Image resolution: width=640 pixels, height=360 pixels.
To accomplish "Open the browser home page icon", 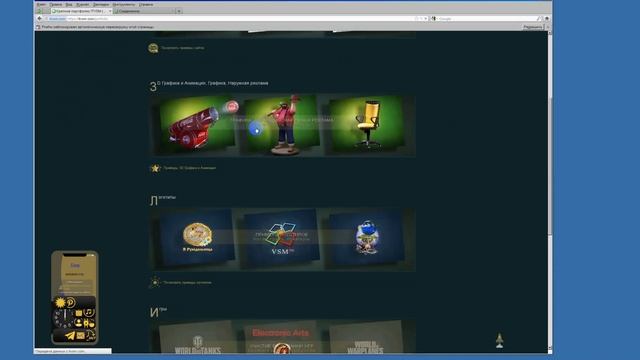I will [x=547, y=18].
